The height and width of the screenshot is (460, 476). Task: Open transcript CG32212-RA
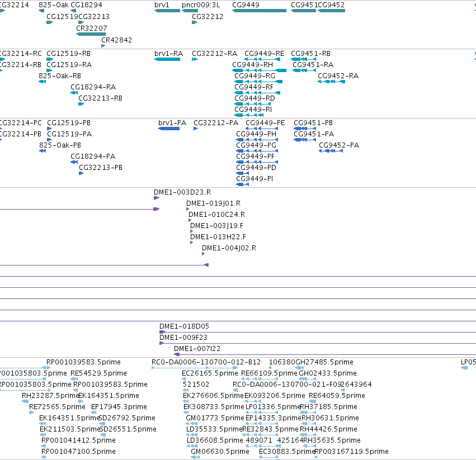pos(195,59)
